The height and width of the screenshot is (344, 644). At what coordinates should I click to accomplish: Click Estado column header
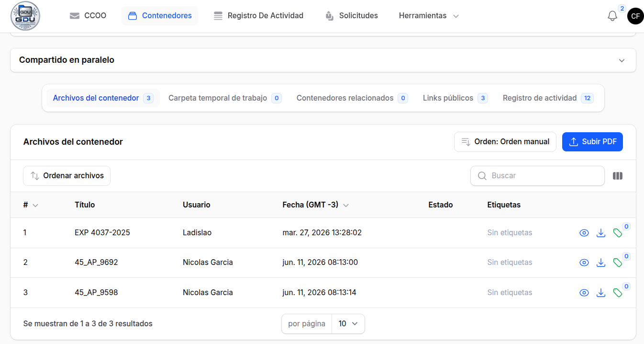coord(441,205)
